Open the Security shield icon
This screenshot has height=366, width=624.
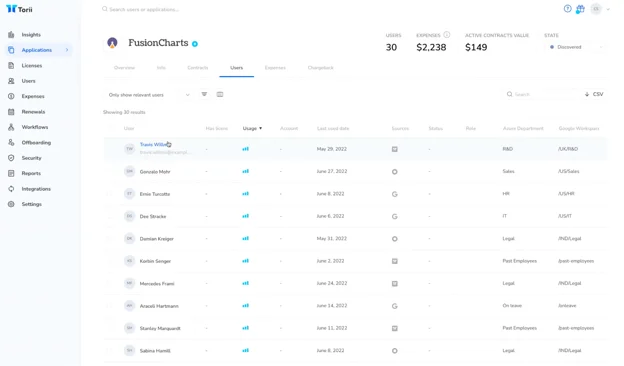click(x=11, y=158)
